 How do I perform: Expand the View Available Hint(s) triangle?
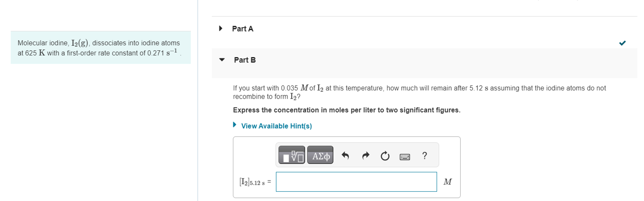(x=235, y=125)
